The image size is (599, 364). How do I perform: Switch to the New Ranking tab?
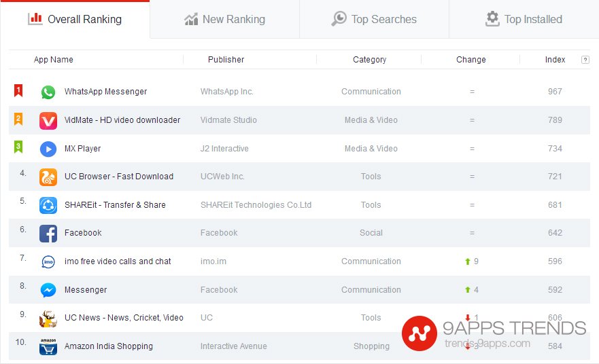click(224, 19)
